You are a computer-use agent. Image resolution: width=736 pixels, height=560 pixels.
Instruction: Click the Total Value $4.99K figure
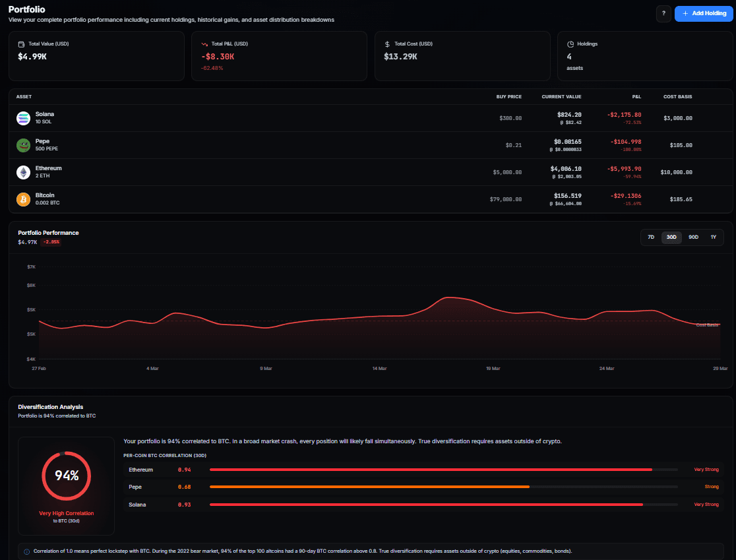click(32, 57)
